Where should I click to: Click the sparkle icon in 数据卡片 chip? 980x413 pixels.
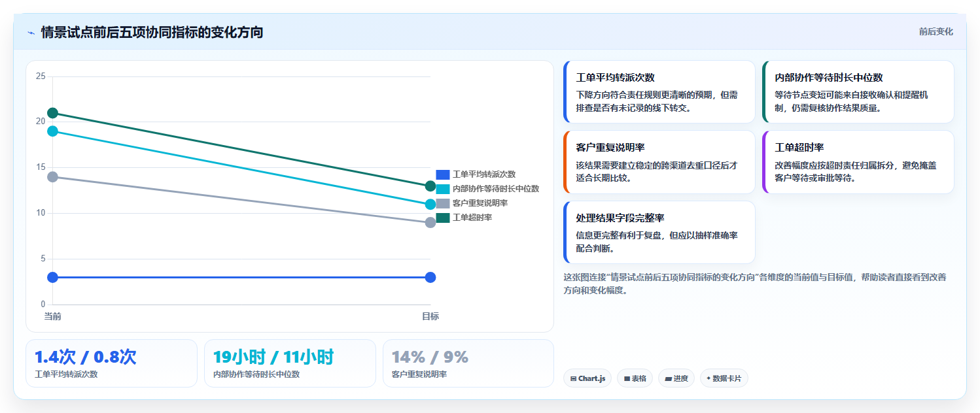pos(709,378)
